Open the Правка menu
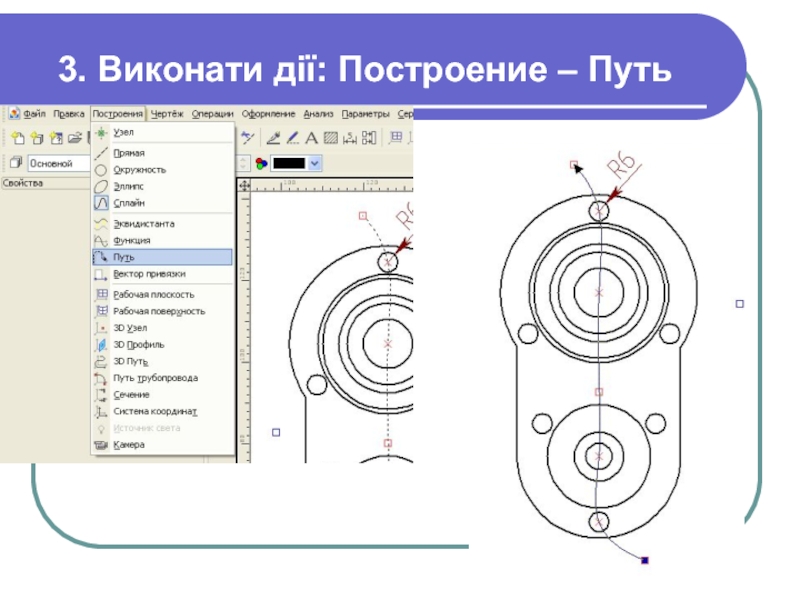Image resolution: width=800 pixels, height=600 pixels. pyautogui.click(x=69, y=114)
